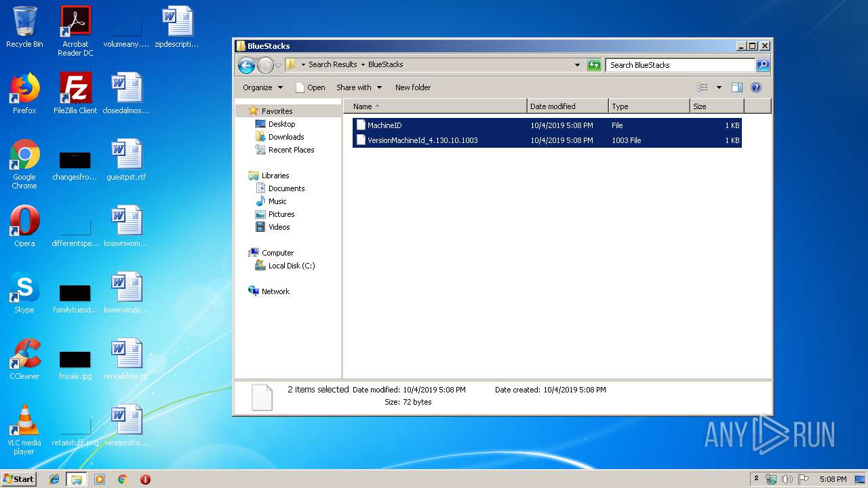Select the Google Chrome desktop icon
This screenshot has width=868, height=488.
(x=24, y=164)
